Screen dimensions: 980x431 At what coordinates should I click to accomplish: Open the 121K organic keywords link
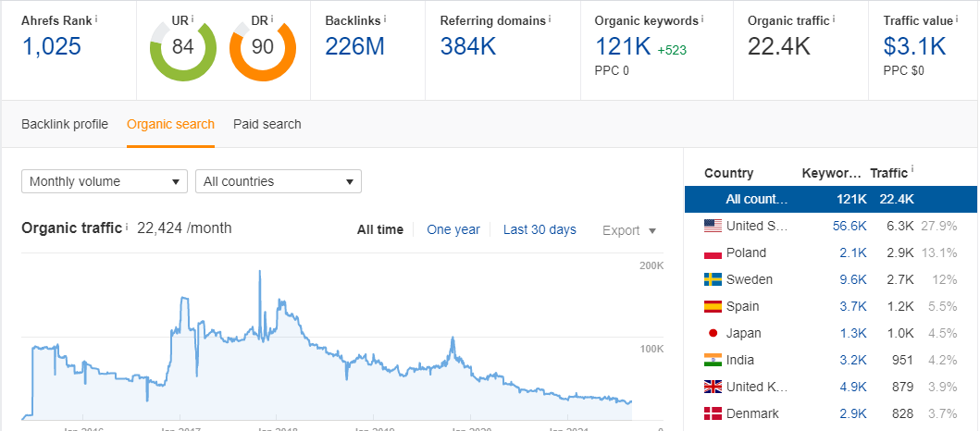point(623,47)
